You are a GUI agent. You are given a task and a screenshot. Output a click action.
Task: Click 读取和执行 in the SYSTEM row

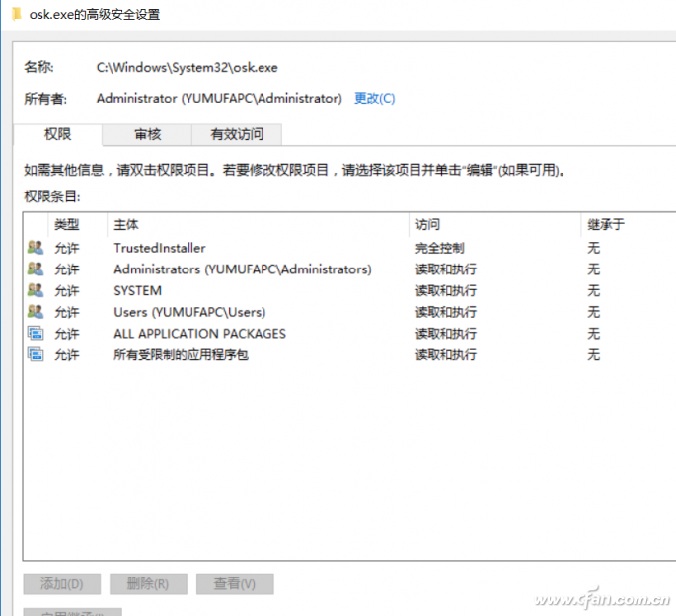446,291
